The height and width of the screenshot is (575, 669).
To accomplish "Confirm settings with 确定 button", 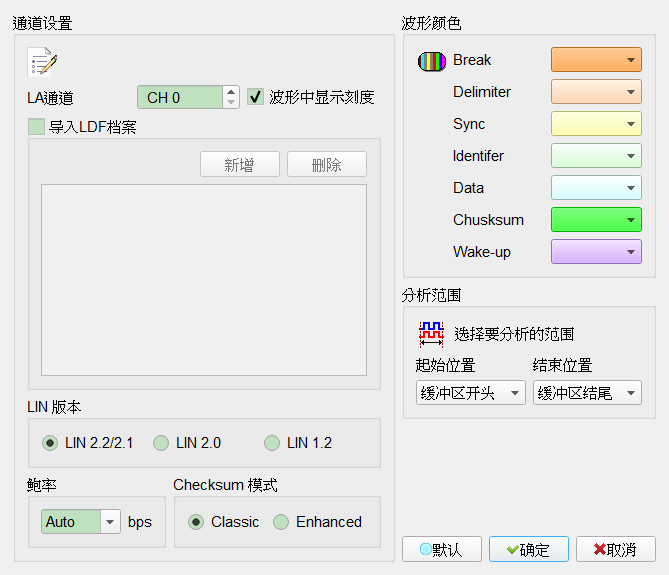I will [x=529, y=549].
